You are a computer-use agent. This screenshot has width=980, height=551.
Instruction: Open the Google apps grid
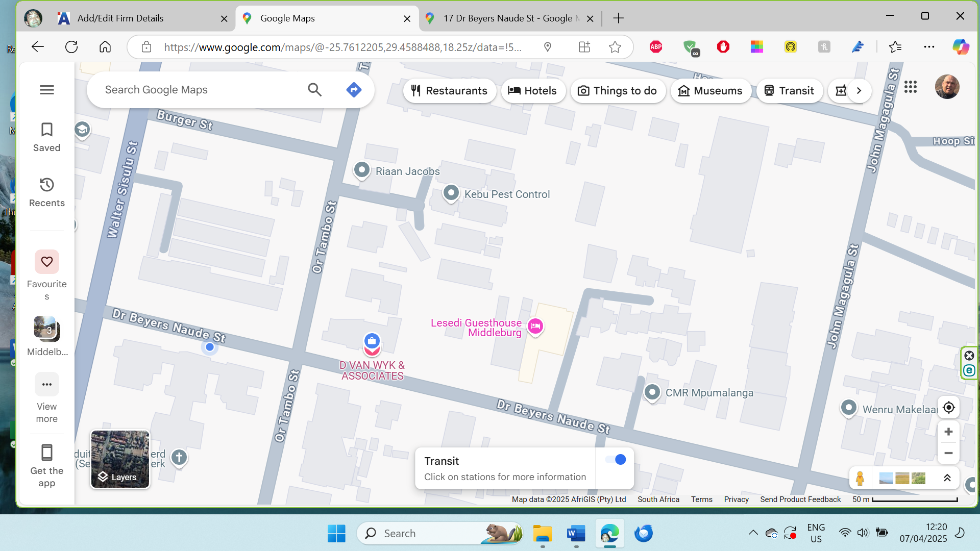point(911,87)
